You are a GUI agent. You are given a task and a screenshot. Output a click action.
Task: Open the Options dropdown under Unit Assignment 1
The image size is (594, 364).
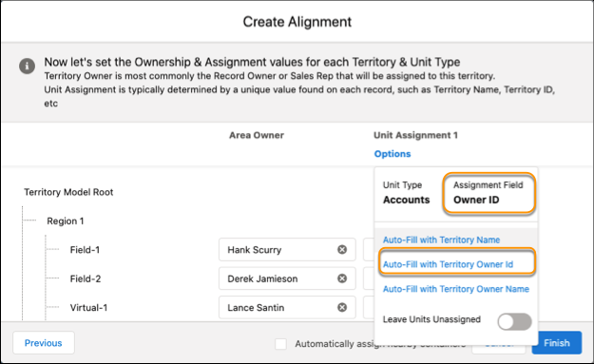point(393,154)
